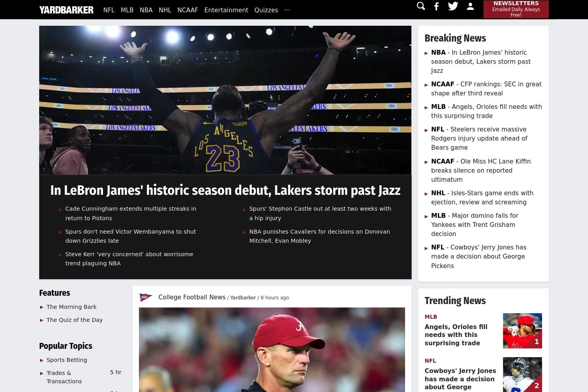Open the LeBron James Lakers headline

pos(225,190)
